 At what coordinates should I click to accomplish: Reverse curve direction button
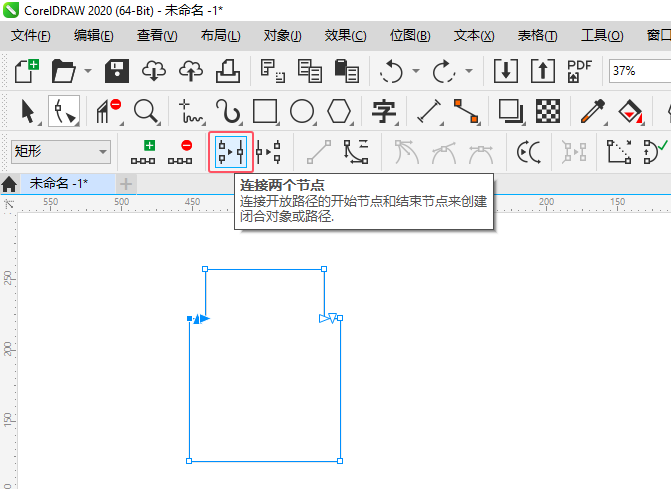point(529,152)
